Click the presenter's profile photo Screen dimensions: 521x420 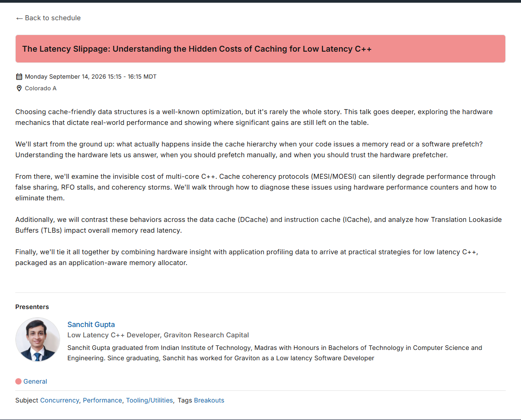[38, 340]
